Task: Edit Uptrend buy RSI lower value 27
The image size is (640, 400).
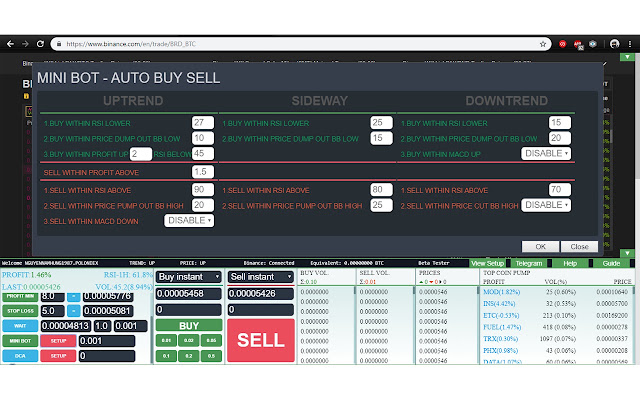Action: point(202,122)
